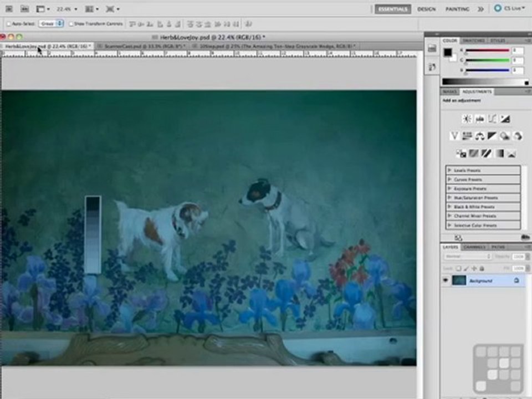Open the 22.4% zoom level dropdown
532x399 pixels.
click(66, 9)
